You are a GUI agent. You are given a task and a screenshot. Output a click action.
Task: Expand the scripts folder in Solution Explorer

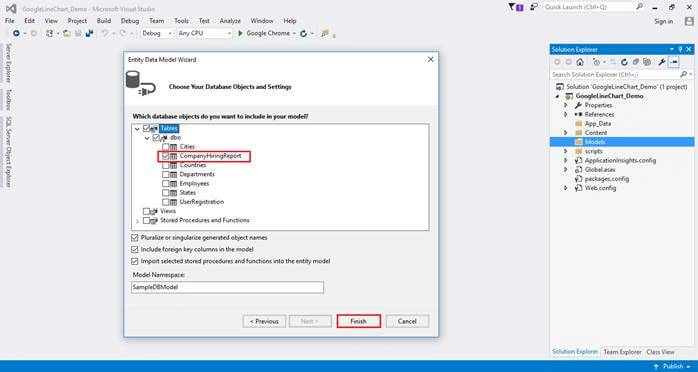point(566,151)
